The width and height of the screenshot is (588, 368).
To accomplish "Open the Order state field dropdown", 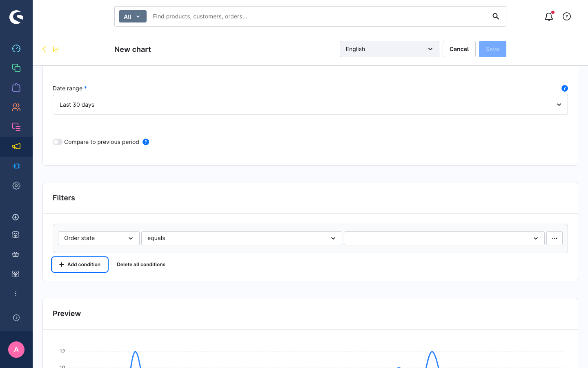I will (x=99, y=238).
